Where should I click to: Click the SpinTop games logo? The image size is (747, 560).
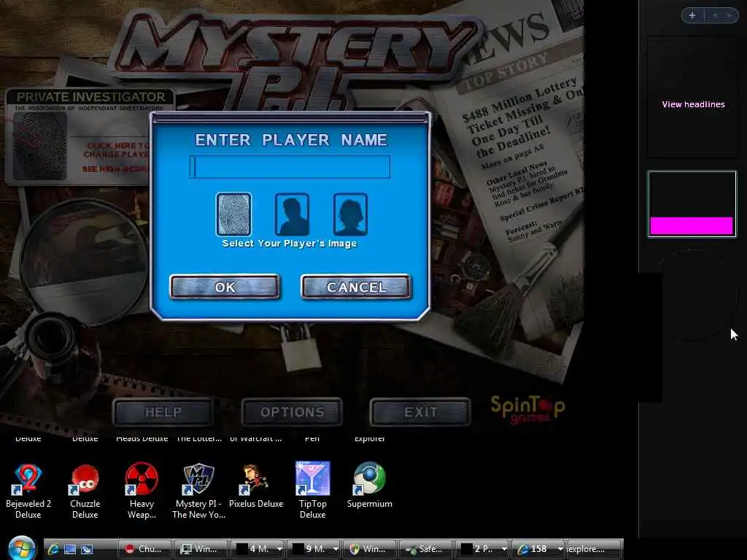527,408
